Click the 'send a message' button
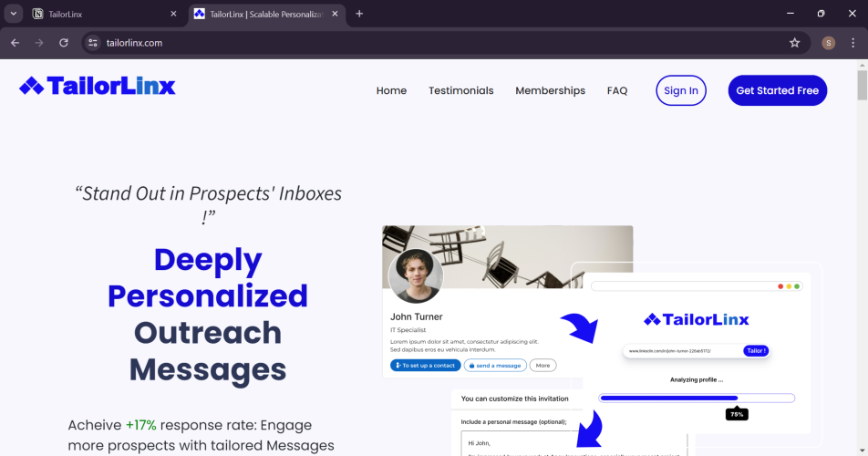This screenshot has height=456, width=868. 495,365
